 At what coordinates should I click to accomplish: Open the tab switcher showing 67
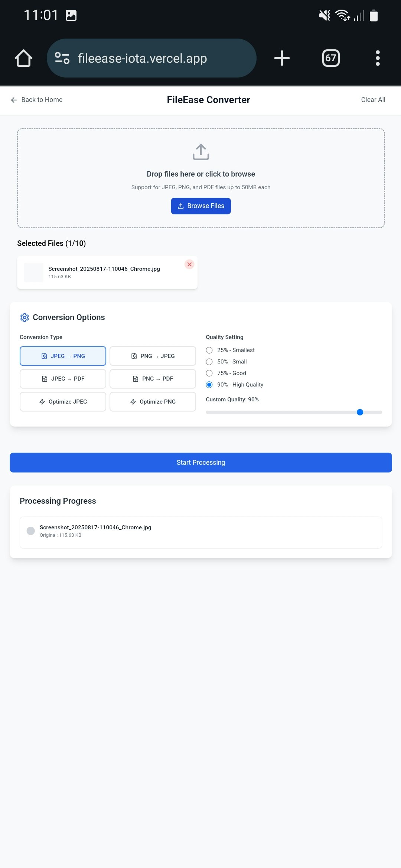pos(331,58)
